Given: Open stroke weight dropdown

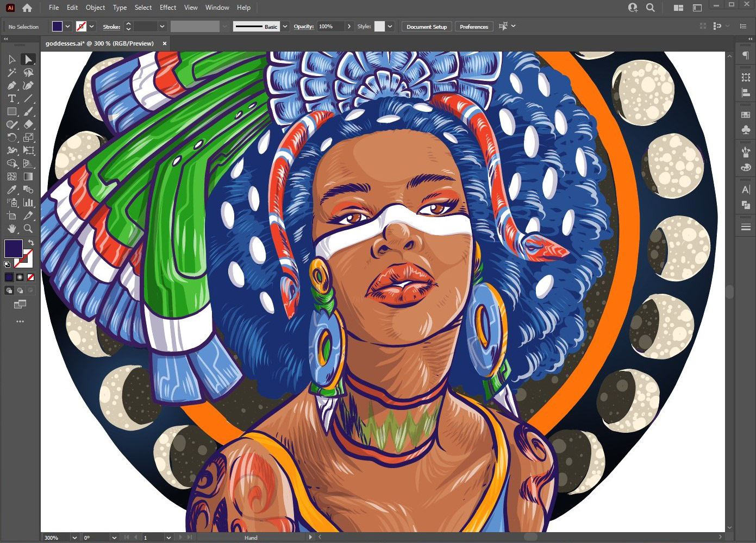Looking at the screenshot, I should [x=162, y=26].
